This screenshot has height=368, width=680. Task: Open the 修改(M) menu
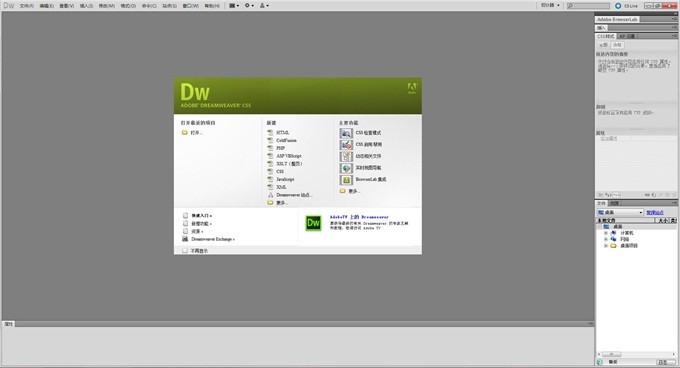pyautogui.click(x=106, y=6)
